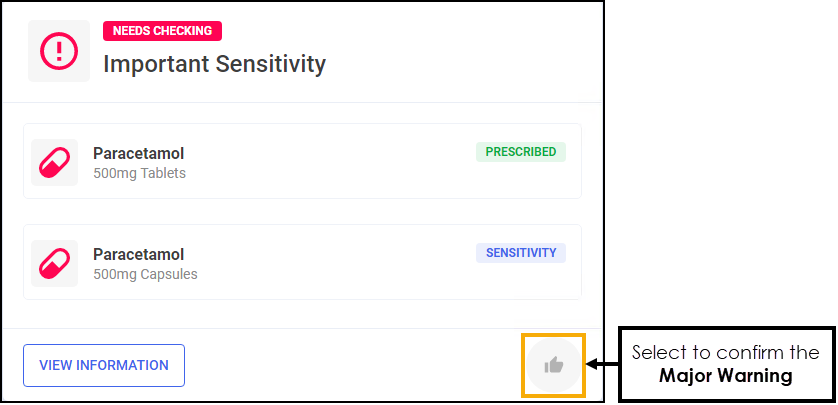Screen dimensions: 838x405
Task: Click the pill icon beside Paracetamol Capsules
Action: (54, 263)
